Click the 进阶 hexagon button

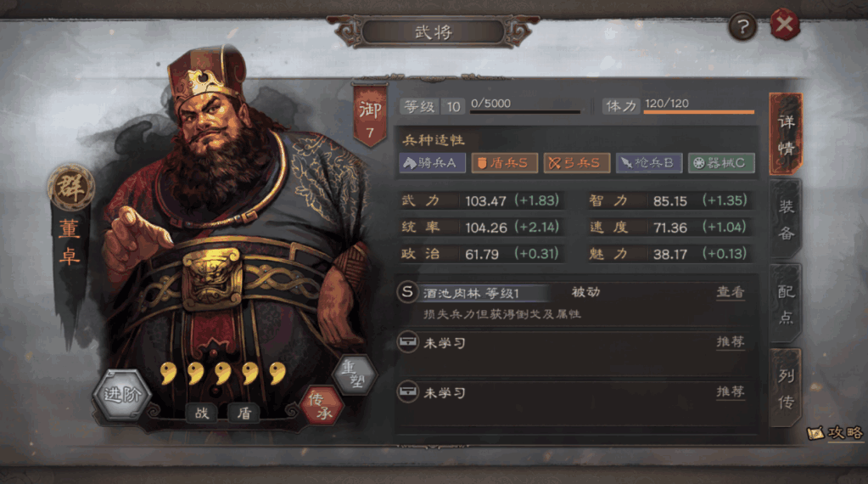coord(122,395)
